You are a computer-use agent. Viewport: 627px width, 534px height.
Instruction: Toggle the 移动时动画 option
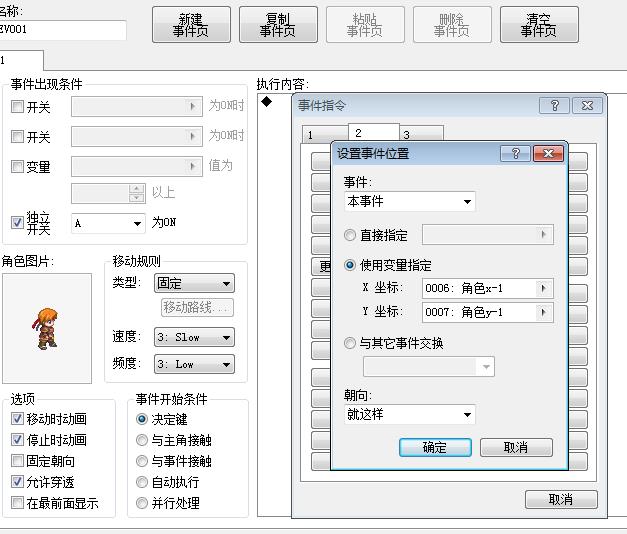pos(17,418)
